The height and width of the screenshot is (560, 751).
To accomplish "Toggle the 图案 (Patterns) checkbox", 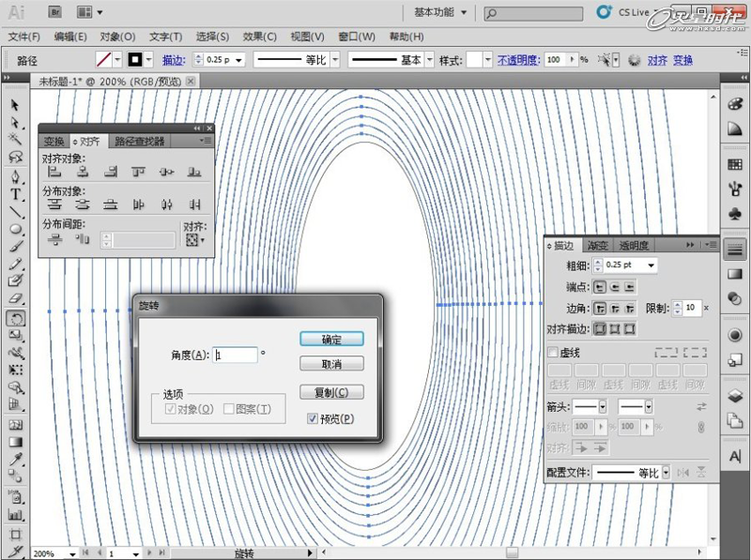I will click(x=229, y=409).
